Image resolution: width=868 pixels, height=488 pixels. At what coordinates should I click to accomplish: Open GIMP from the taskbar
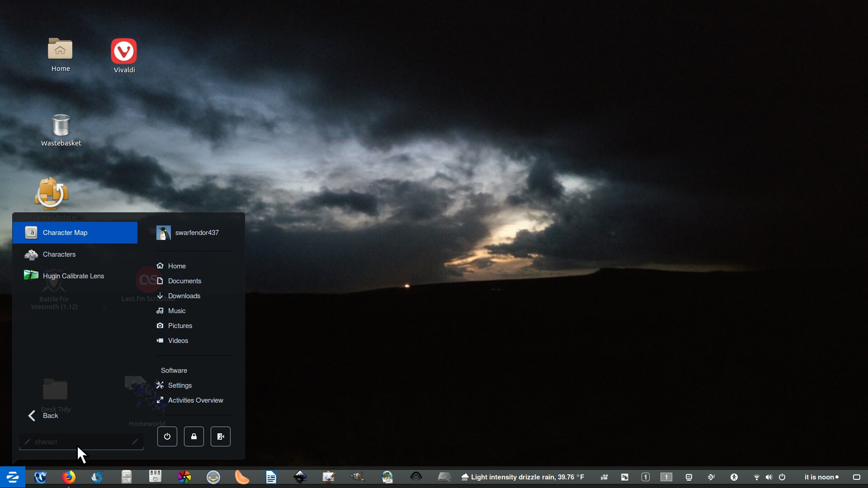click(358, 477)
